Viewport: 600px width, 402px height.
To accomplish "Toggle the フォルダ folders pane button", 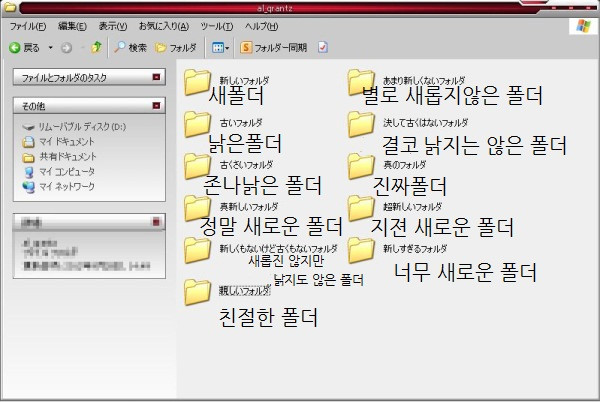I will (176, 48).
